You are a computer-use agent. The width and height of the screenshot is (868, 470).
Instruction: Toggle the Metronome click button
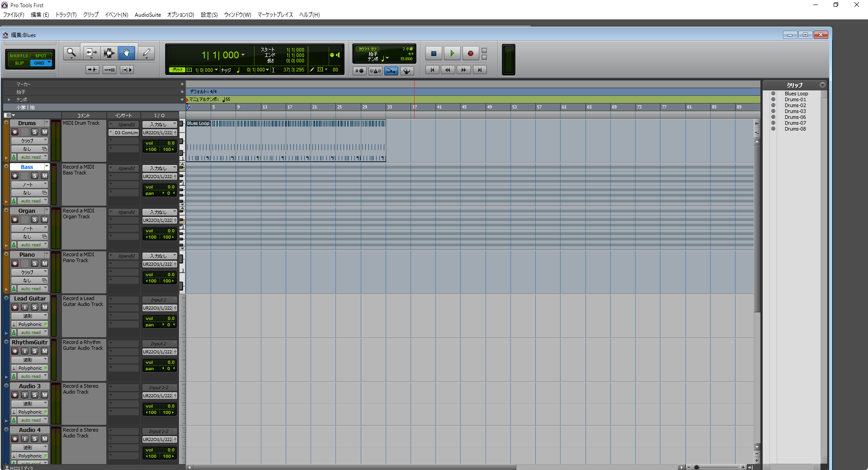click(375, 70)
